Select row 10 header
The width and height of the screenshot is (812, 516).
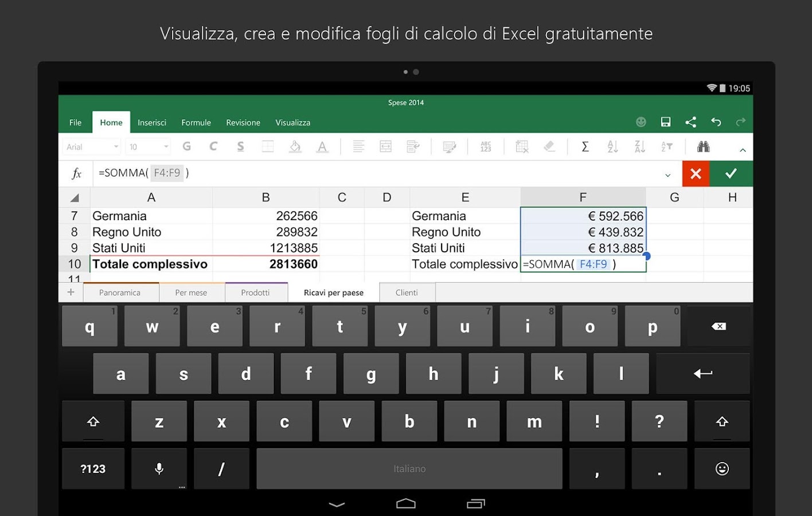click(x=75, y=264)
